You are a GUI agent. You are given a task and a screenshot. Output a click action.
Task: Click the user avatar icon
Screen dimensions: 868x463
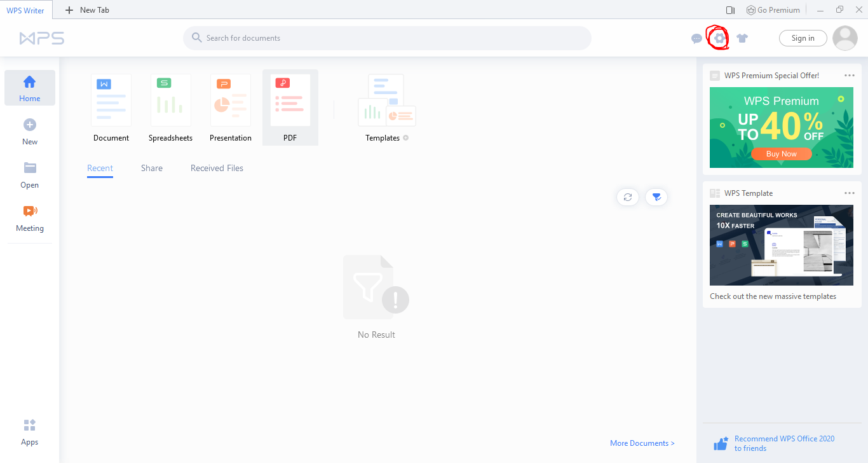(845, 38)
